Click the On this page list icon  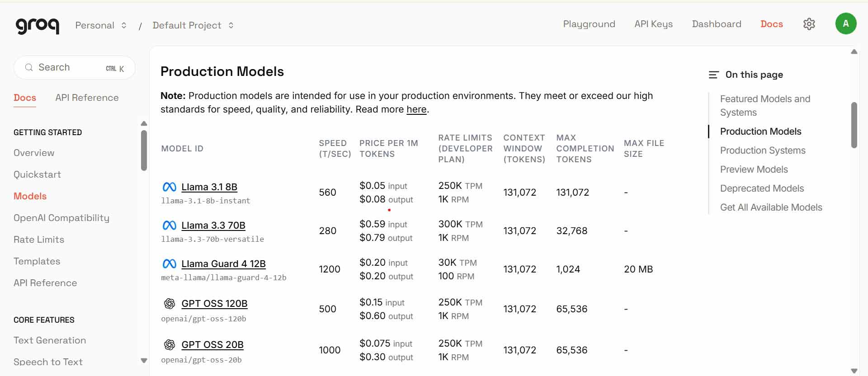713,75
